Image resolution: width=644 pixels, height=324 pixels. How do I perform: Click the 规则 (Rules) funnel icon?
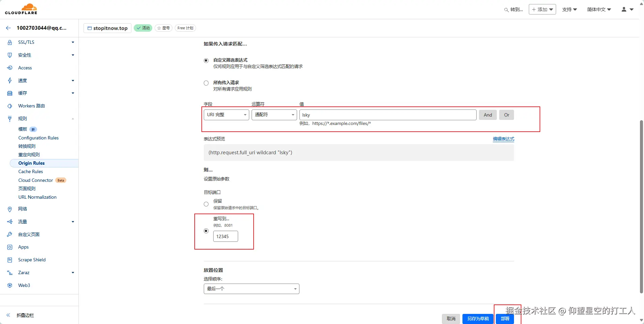pyautogui.click(x=10, y=119)
